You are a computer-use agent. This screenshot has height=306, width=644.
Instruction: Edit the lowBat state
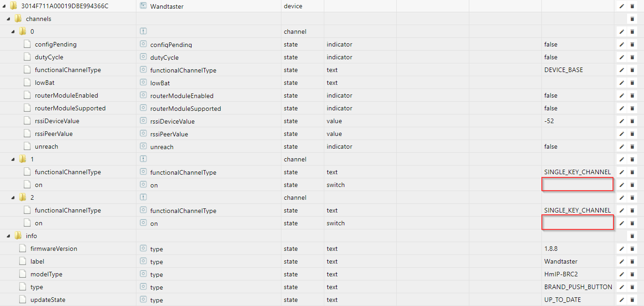(x=621, y=83)
